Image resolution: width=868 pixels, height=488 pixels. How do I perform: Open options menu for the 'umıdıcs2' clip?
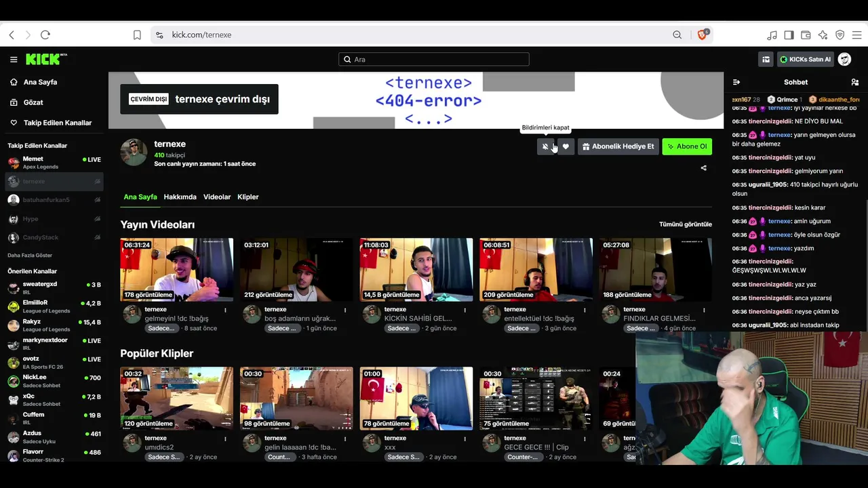(x=225, y=439)
